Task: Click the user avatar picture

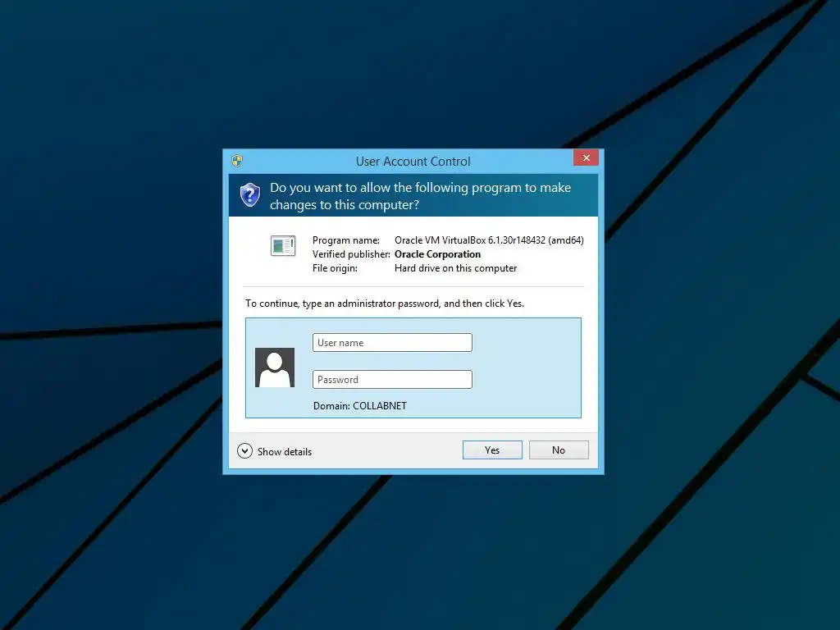Action: [275, 367]
